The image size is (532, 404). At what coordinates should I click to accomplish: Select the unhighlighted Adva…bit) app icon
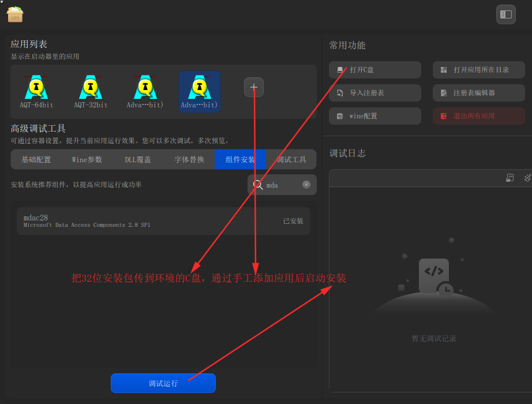145,92
